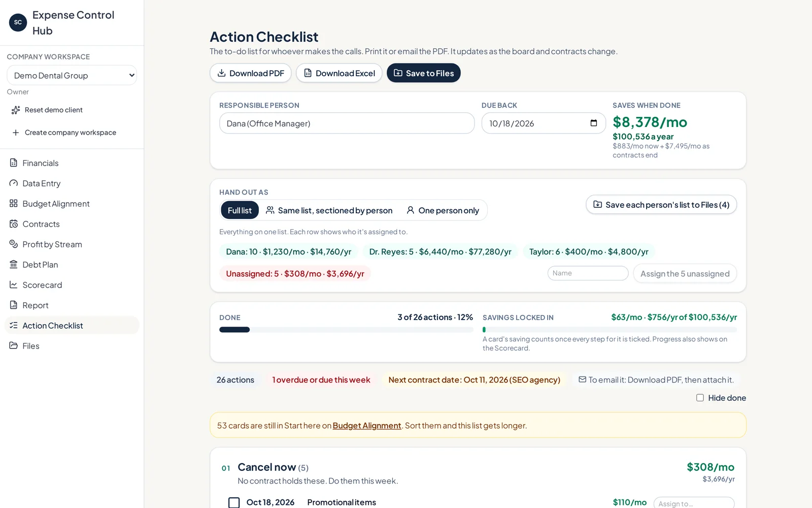
Task: Click the Dr. Reyes: 5 assignment chip
Action: 441,251
